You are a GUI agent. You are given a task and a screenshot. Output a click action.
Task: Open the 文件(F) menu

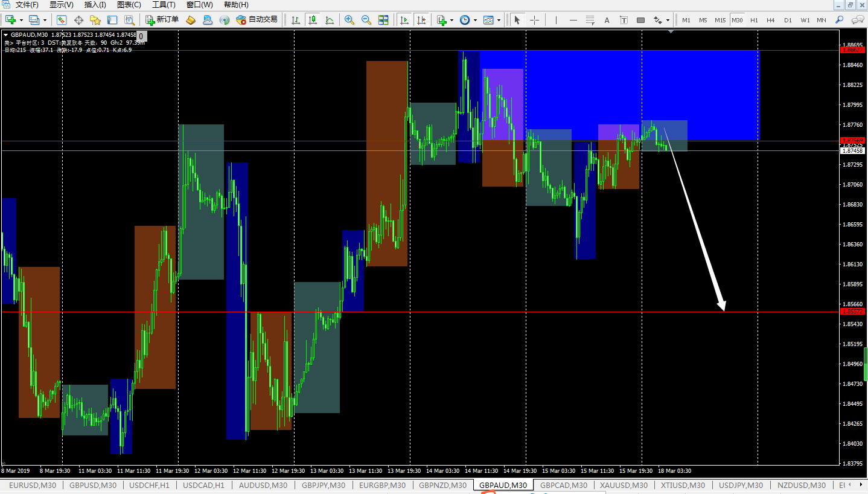[27, 5]
